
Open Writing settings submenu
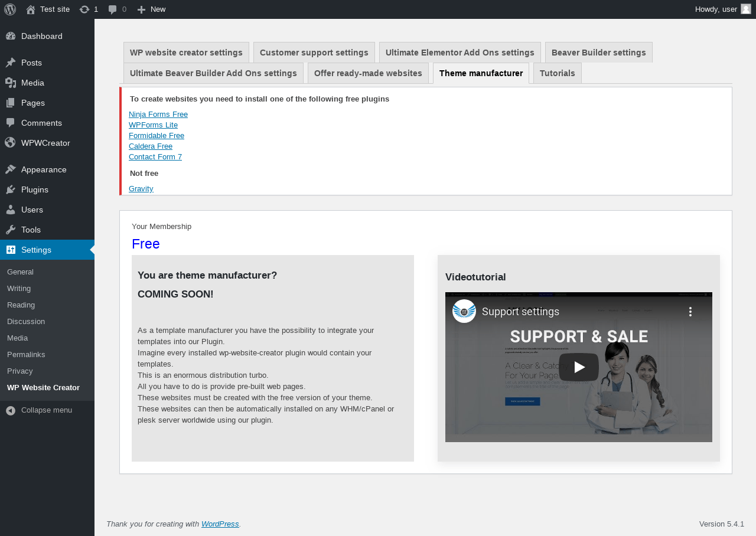coord(47,289)
